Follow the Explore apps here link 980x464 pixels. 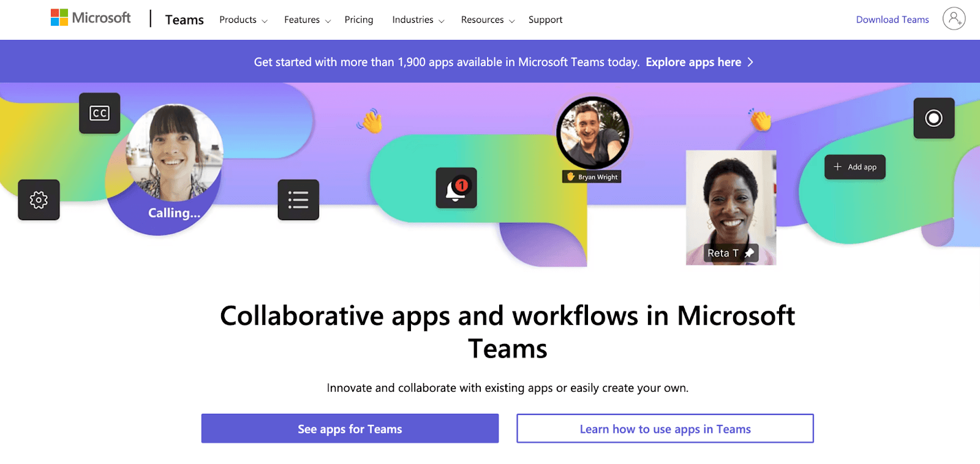693,62
